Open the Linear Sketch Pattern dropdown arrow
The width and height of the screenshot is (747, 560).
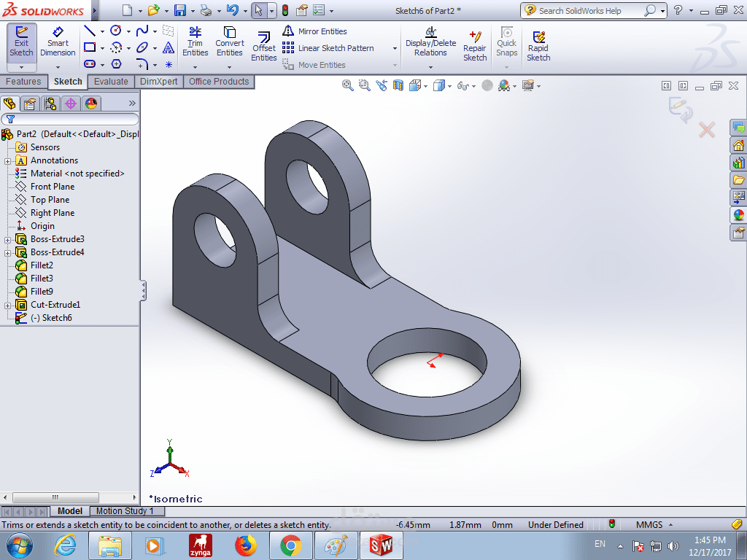[x=395, y=49]
